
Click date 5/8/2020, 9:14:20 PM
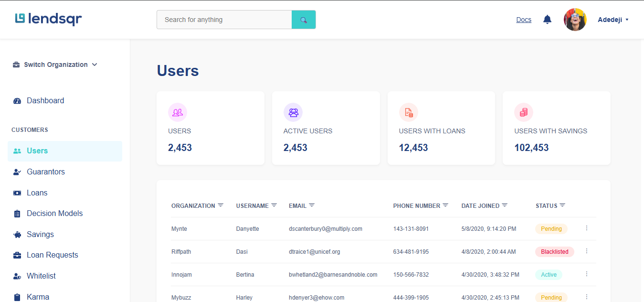(489, 229)
